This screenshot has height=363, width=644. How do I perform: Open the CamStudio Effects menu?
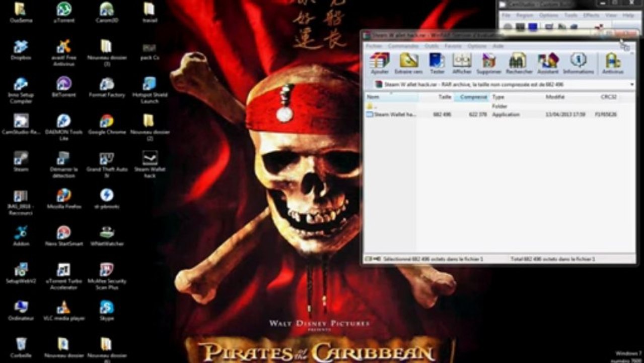[x=591, y=16]
